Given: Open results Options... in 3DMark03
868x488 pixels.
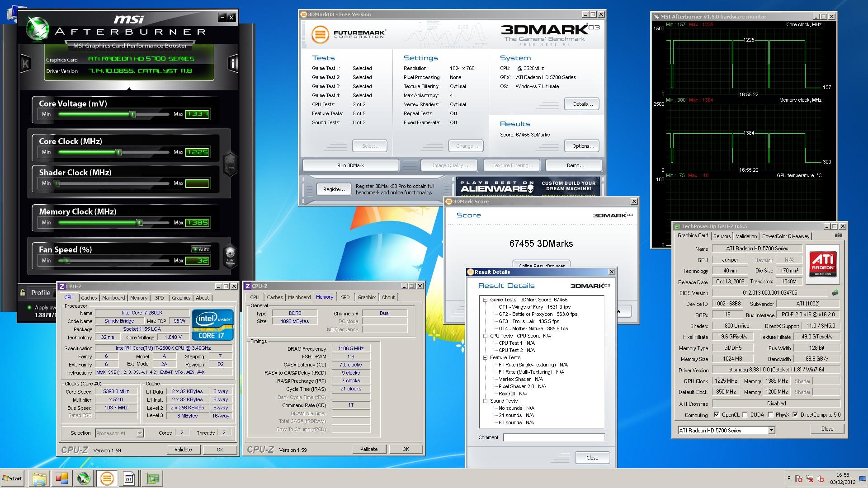Looking at the screenshot, I should tap(582, 146).
